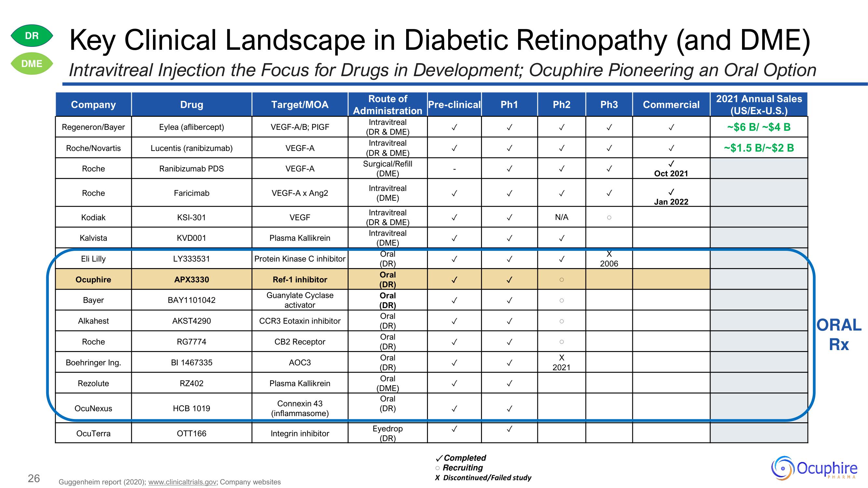
Task: Select the Drug column header
Action: click(191, 104)
